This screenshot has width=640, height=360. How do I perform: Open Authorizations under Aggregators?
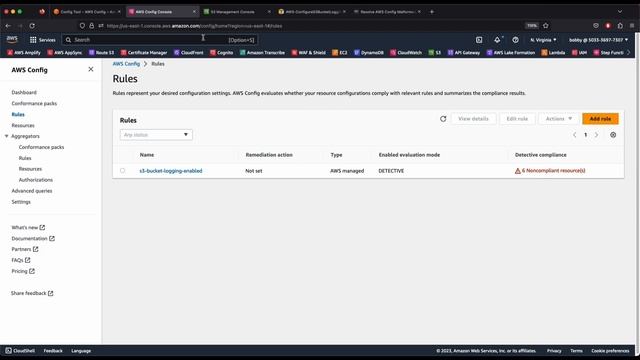(x=36, y=180)
